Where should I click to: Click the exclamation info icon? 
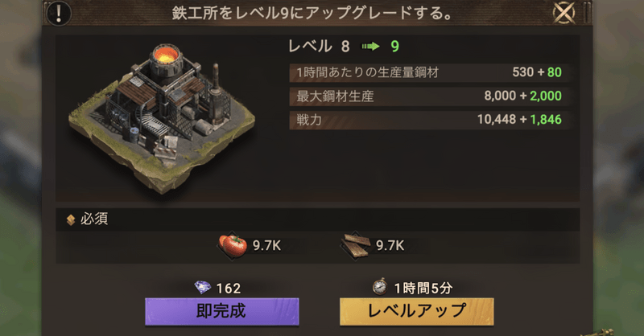(x=59, y=13)
